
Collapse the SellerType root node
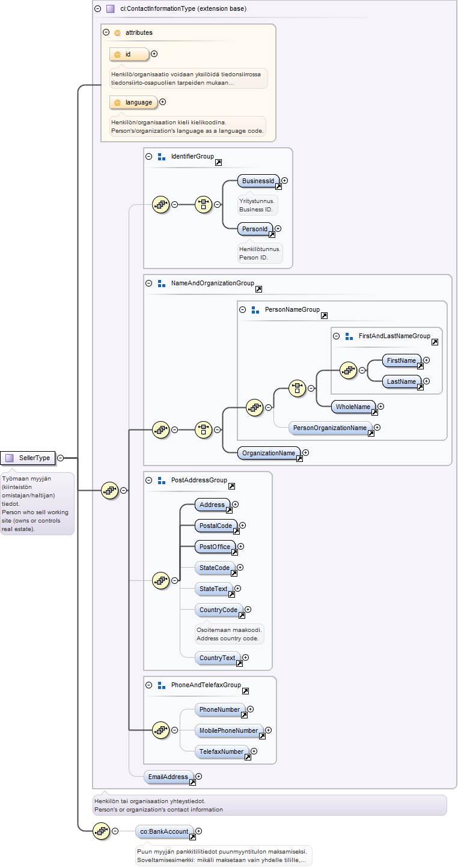click(x=61, y=458)
